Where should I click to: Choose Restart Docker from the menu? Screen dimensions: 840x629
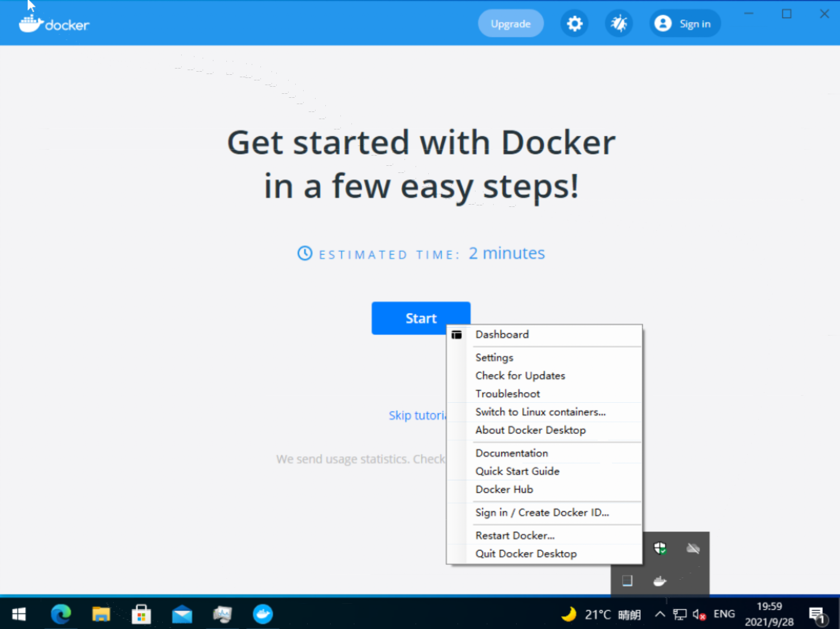tap(515, 536)
